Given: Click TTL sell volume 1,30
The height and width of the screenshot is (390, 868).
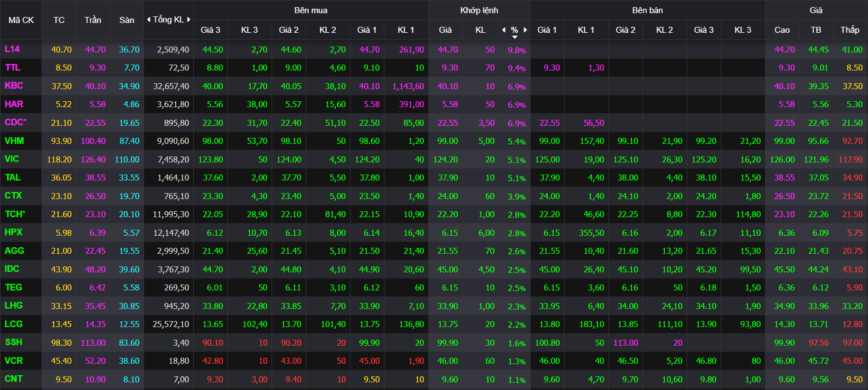Looking at the screenshot, I should pos(596,68).
